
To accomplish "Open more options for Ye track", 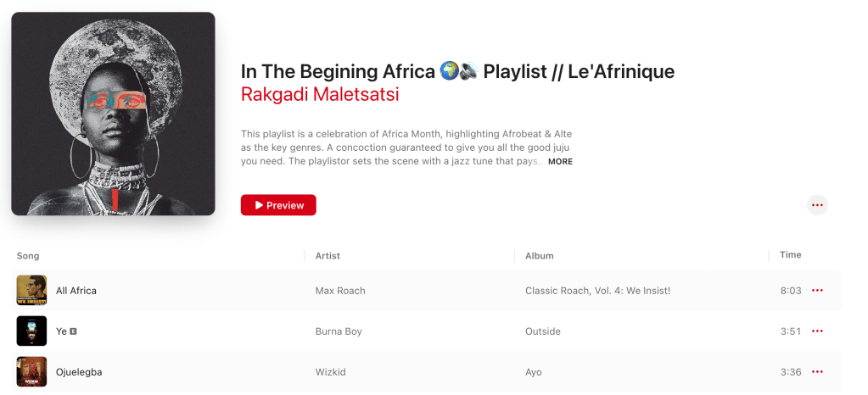I will [817, 331].
